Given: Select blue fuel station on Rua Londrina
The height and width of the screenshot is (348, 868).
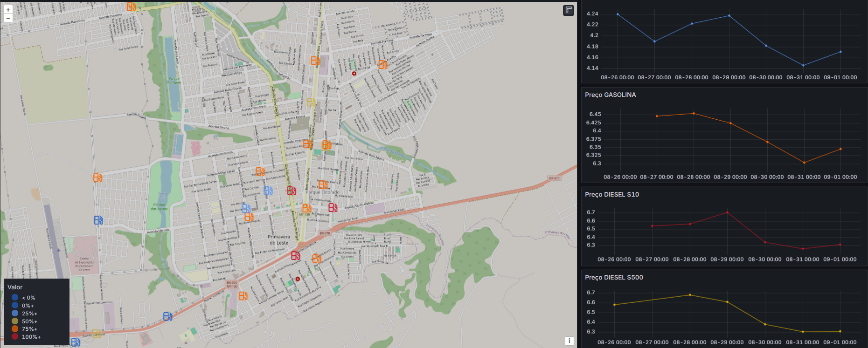Looking at the screenshot, I should (x=268, y=190).
